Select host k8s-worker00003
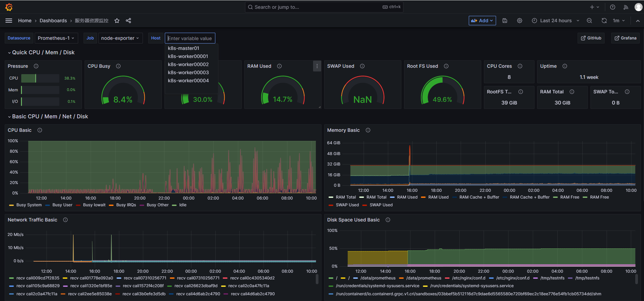Image resolution: width=644 pixels, height=301 pixels. (x=191, y=72)
